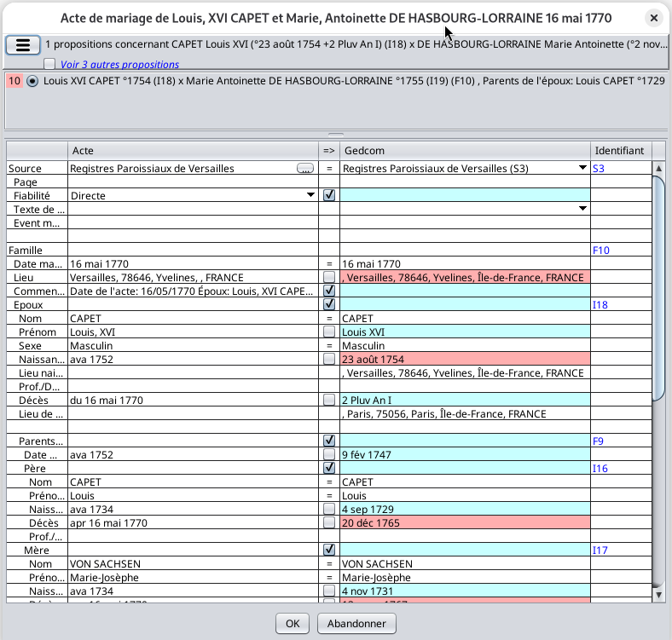This screenshot has height=640, width=672.
Task: Click the Abandonner button
Action: [x=356, y=623]
